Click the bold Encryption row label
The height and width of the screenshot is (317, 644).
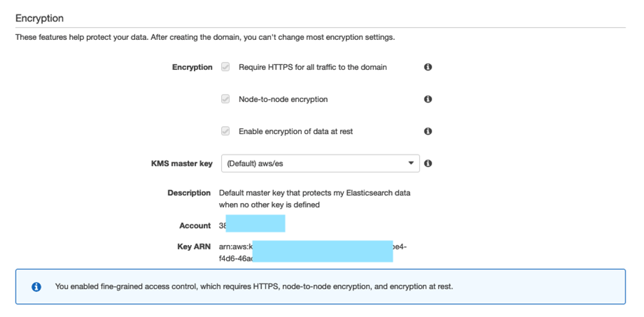point(192,67)
